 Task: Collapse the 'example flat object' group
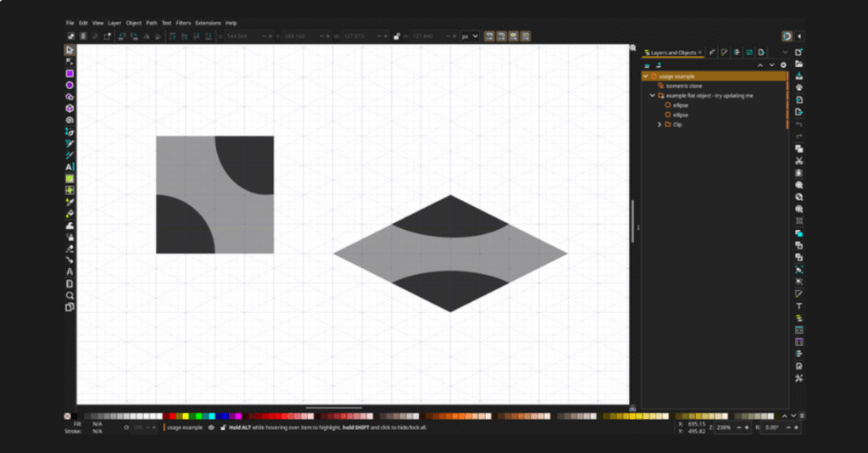click(652, 96)
